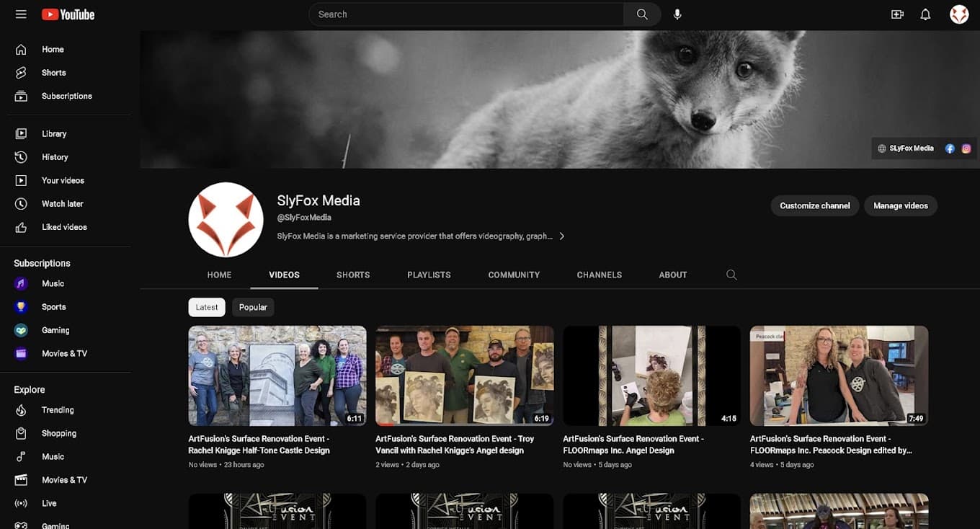Click the search input field
The height and width of the screenshot is (529, 980).
[x=466, y=14]
